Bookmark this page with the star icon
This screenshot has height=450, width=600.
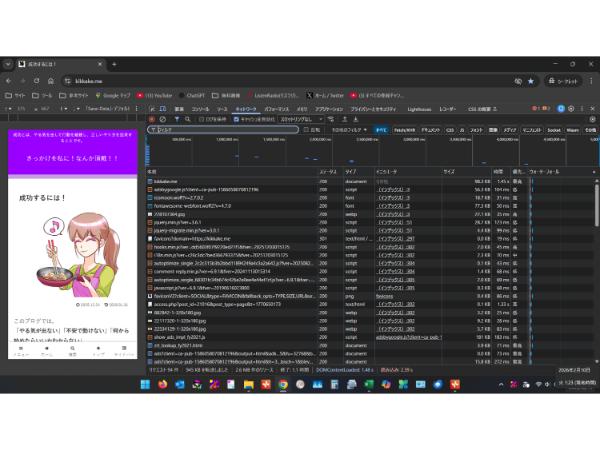pos(531,81)
